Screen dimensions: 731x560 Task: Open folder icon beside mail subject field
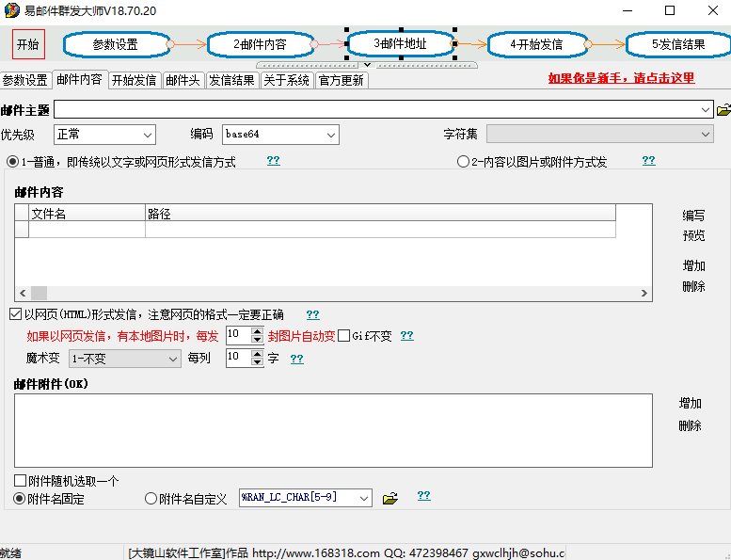click(723, 110)
